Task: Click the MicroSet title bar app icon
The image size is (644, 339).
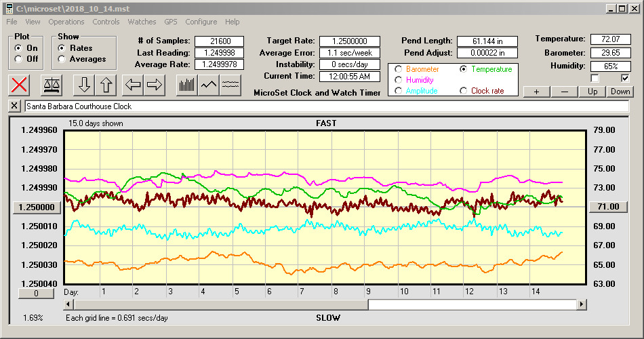Action: pos(9,9)
